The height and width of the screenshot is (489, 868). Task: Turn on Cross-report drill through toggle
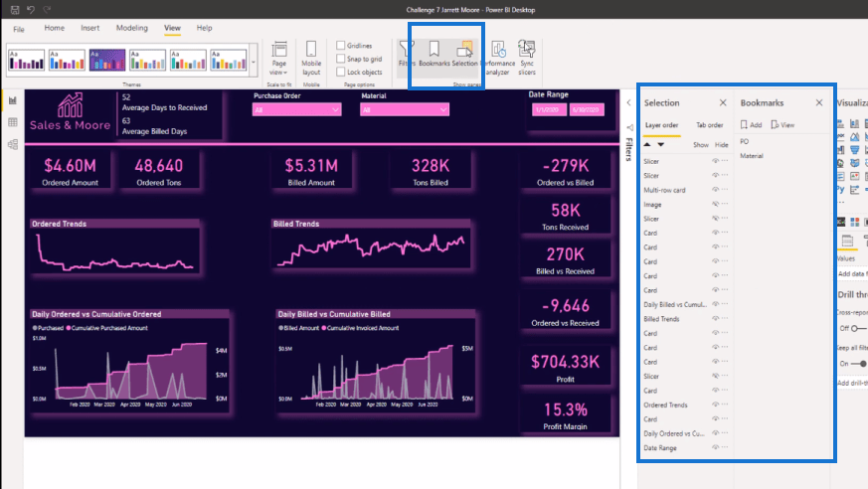pyautogui.click(x=859, y=329)
